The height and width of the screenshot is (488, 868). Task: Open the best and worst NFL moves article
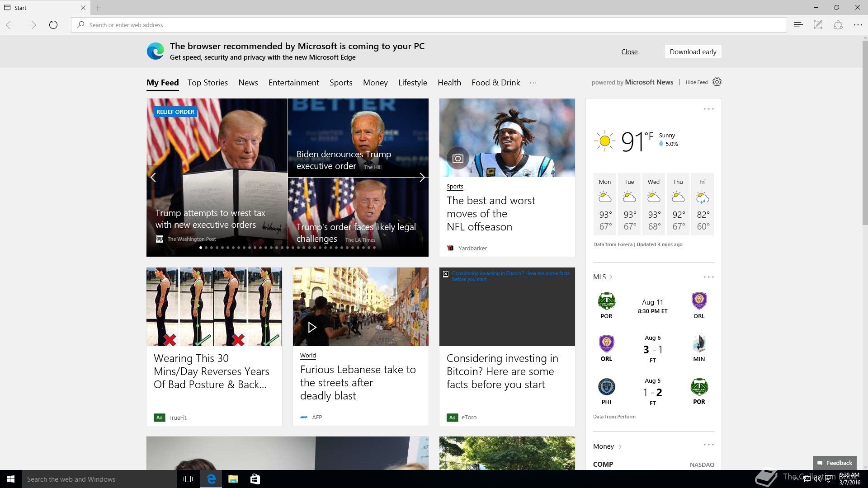click(x=491, y=214)
